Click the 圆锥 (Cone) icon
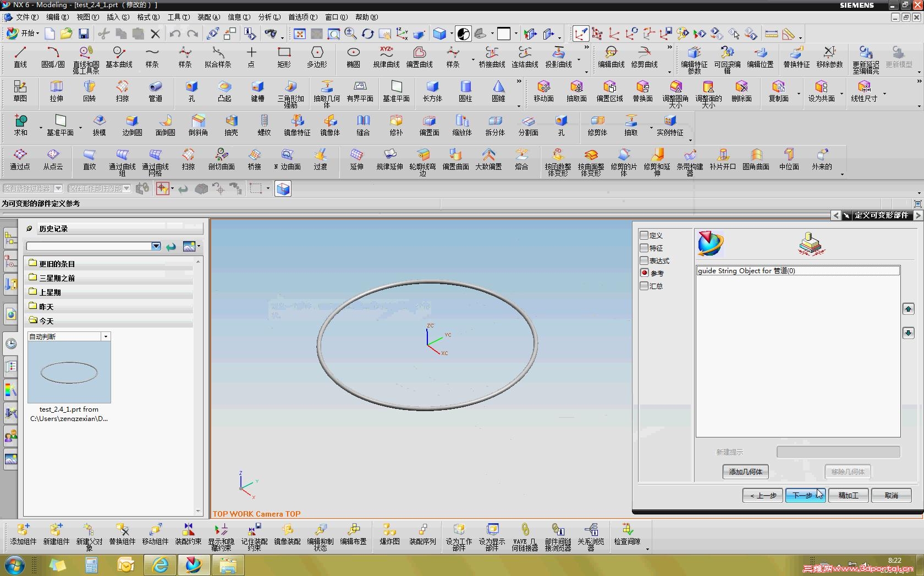 coord(499,91)
